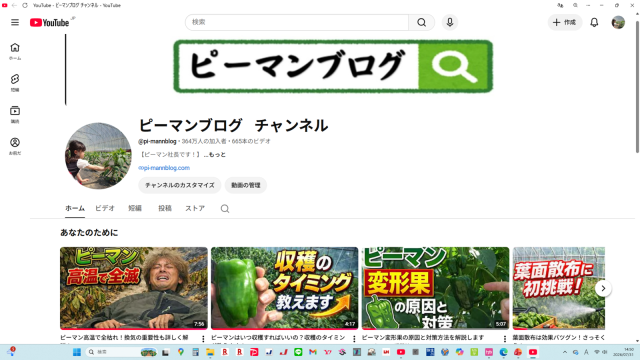This screenshot has height=360, width=640.
Task: Play the ピーマン変形果の原因と対策 video thumbnail
Action: [436, 288]
